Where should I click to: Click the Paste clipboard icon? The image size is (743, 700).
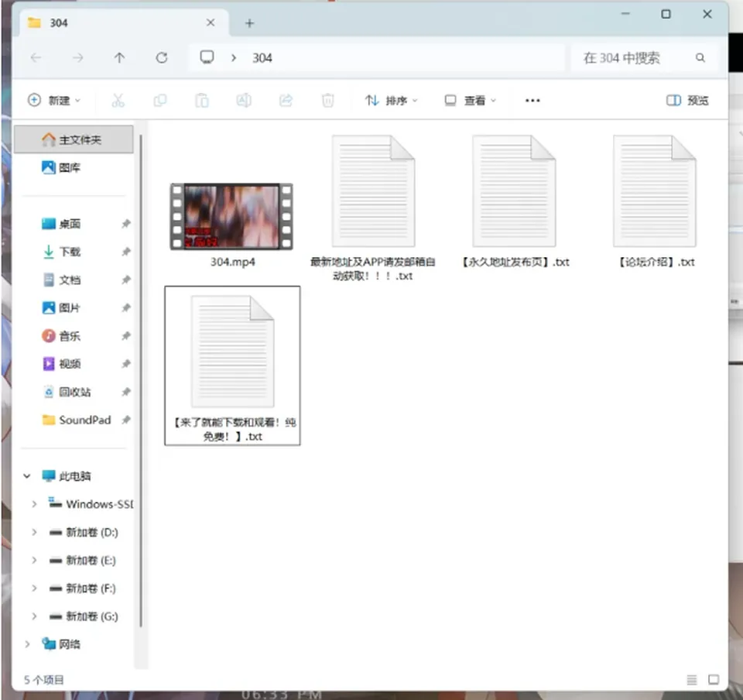pos(202,101)
